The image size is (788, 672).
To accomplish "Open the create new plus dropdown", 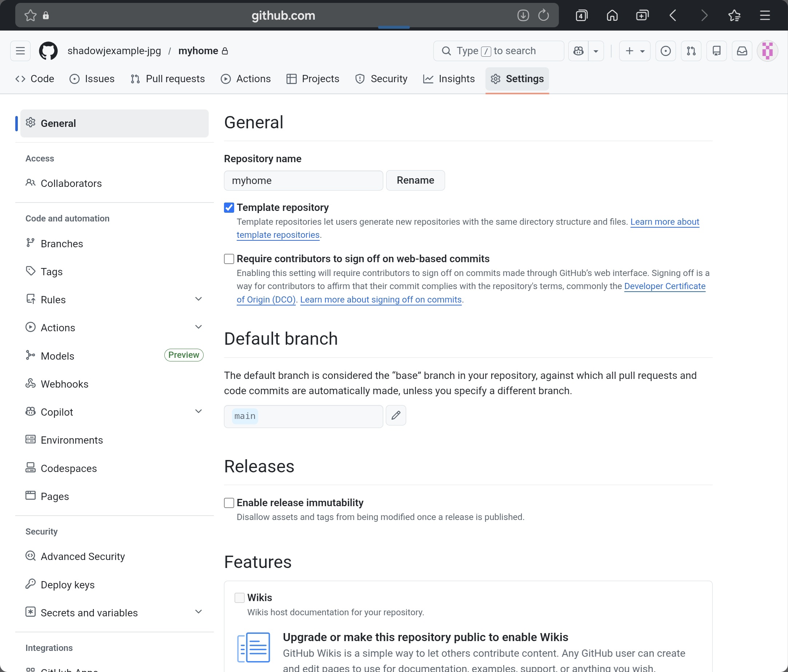I will click(634, 51).
